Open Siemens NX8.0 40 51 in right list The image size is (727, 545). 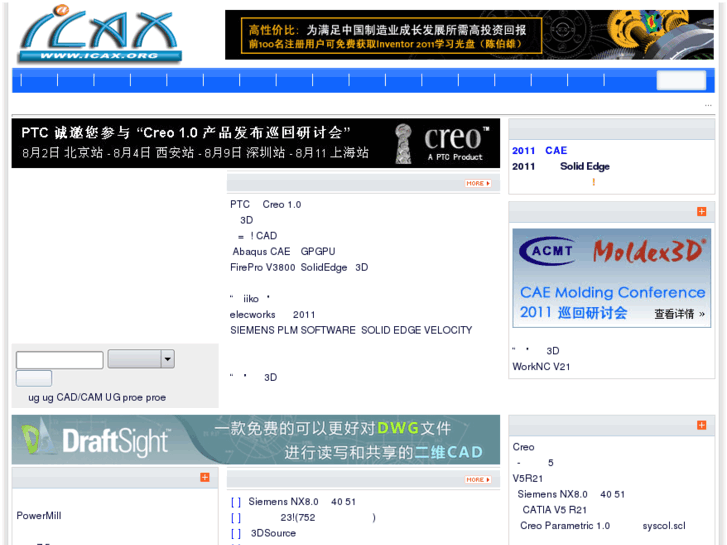click(x=571, y=494)
